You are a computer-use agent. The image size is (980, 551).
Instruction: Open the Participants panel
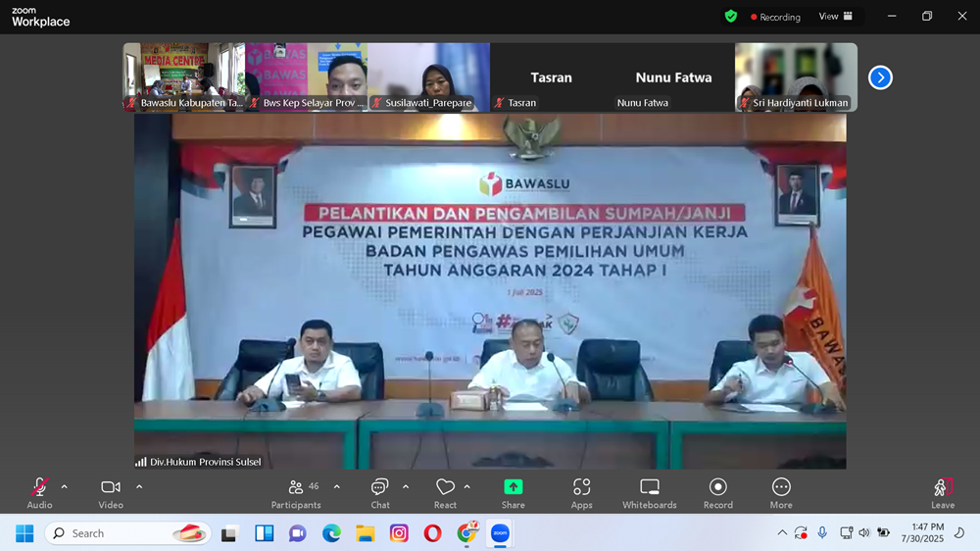(x=296, y=493)
